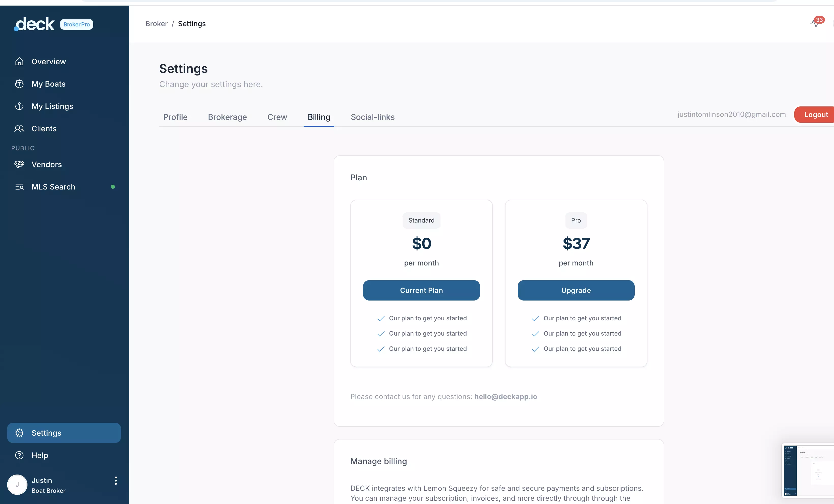Click the Help question mark icon
The height and width of the screenshot is (504, 834).
[x=19, y=455]
